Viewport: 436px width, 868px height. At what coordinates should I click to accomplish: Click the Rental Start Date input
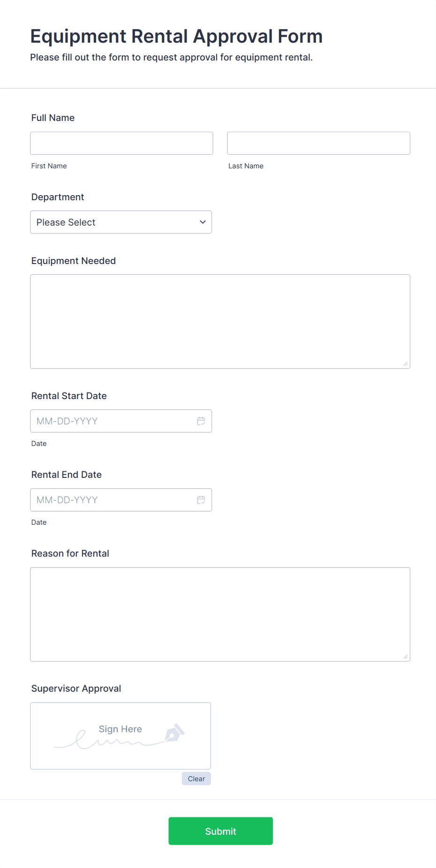tap(113, 421)
